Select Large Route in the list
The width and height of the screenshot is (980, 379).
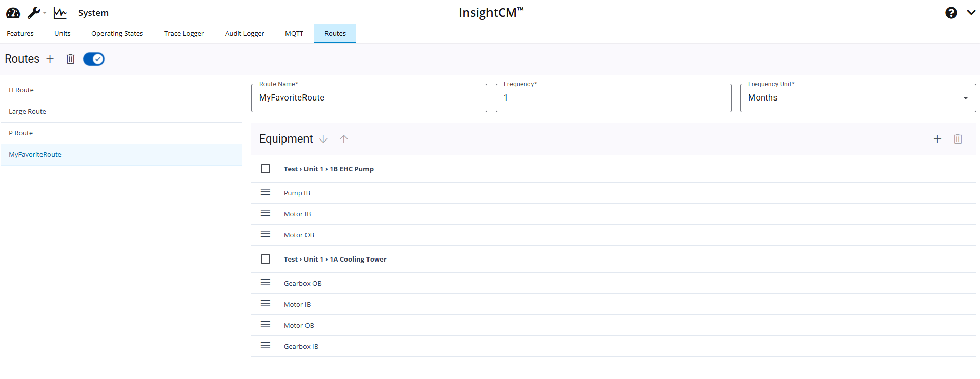pos(121,112)
